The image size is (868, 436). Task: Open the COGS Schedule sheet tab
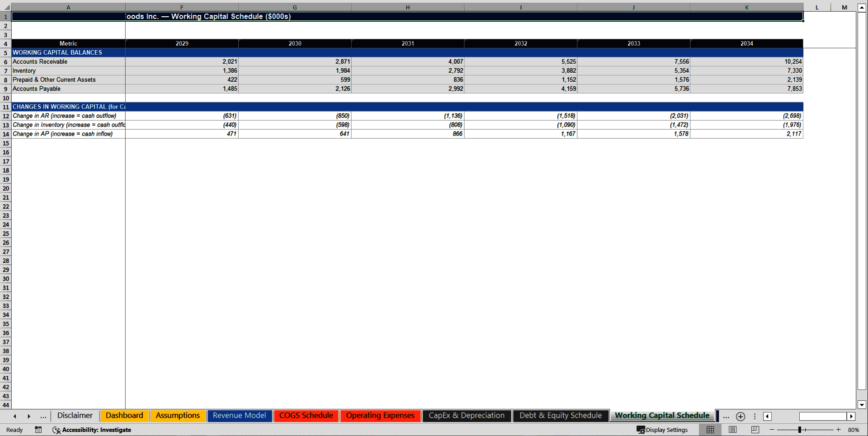pyautogui.click(x=306, y=415)
